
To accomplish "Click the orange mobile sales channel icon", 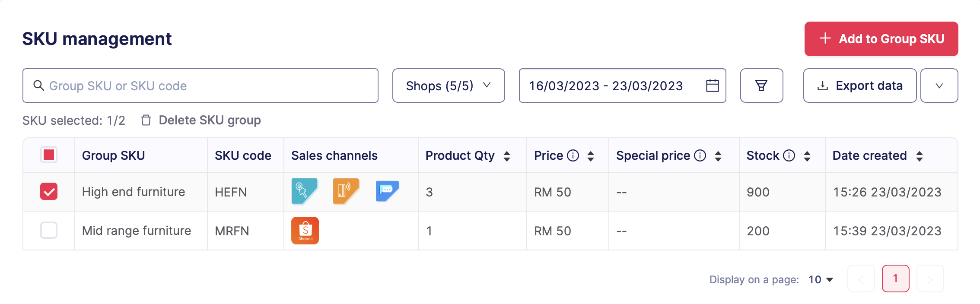I will pos(345,191).
